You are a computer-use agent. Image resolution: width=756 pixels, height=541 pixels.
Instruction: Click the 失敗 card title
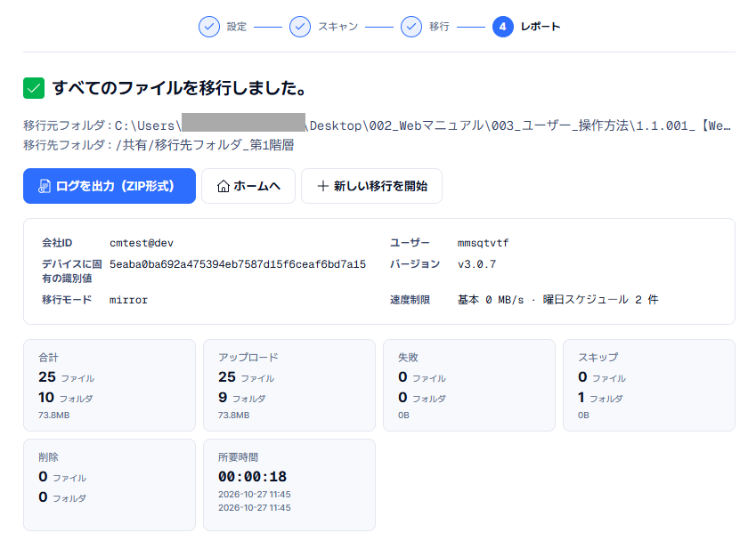coord(408,358)
